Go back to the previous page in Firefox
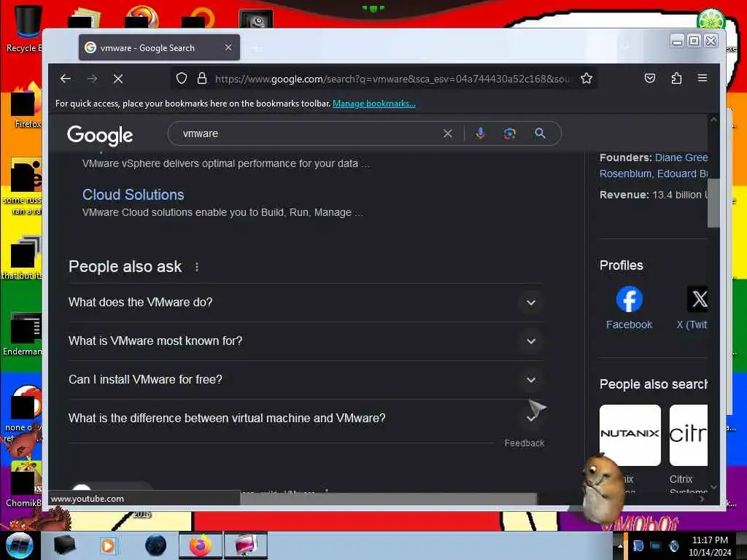747x560 pixels. [65, 79]
